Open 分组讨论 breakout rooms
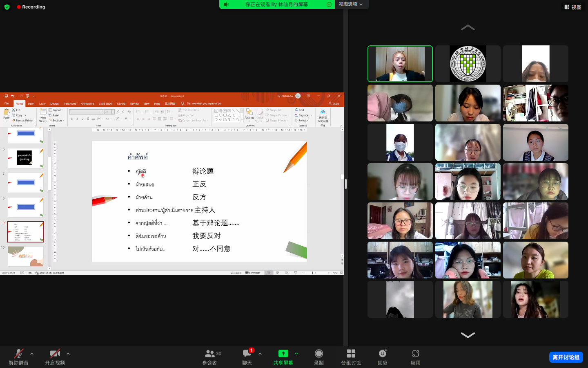The height and width of the screenshot is (368, 588). (x=351, y=357)
